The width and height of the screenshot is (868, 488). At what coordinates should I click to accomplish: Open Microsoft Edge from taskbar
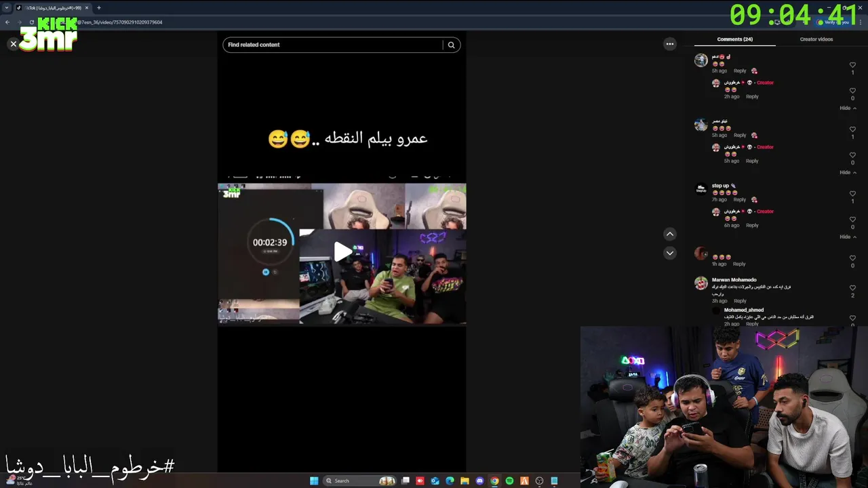tap(450, 481)
